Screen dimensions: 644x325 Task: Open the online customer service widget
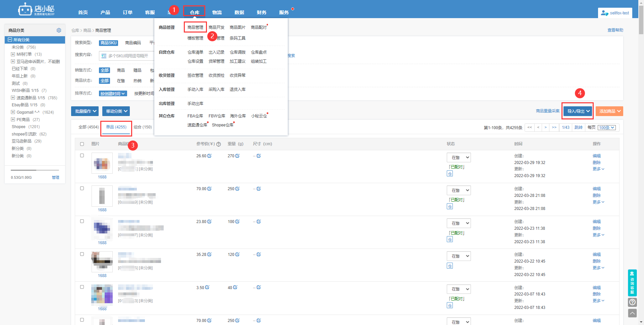coord(632,282)
